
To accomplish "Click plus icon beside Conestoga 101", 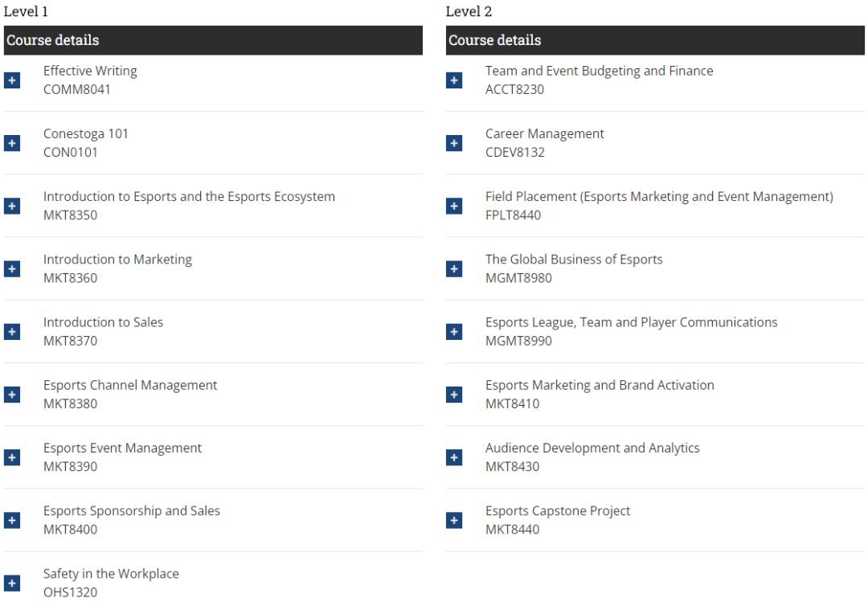I will point(12,143).
